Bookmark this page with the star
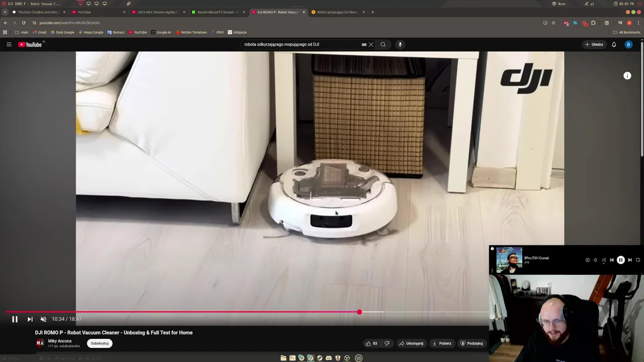This screenshot has height=362, width=644. [553, 23]
